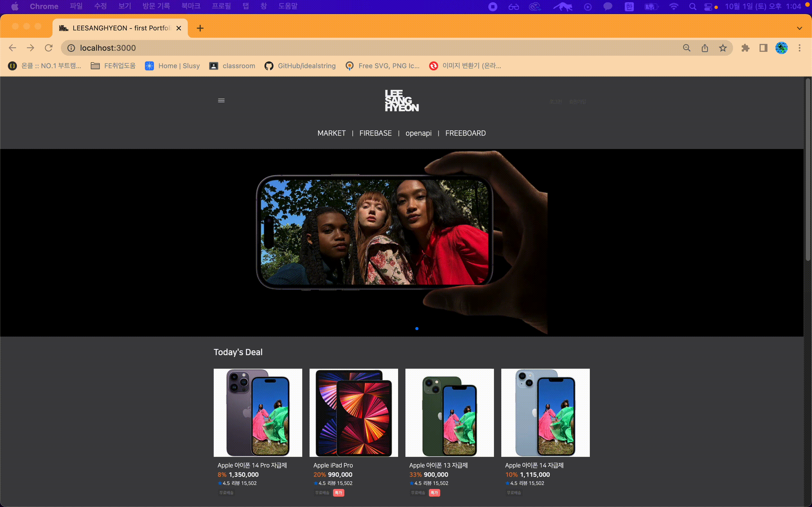Image resolution: width=812 pixels, height=507 pixels.
Task: Click the share page icon
Action: click(705, 48)
